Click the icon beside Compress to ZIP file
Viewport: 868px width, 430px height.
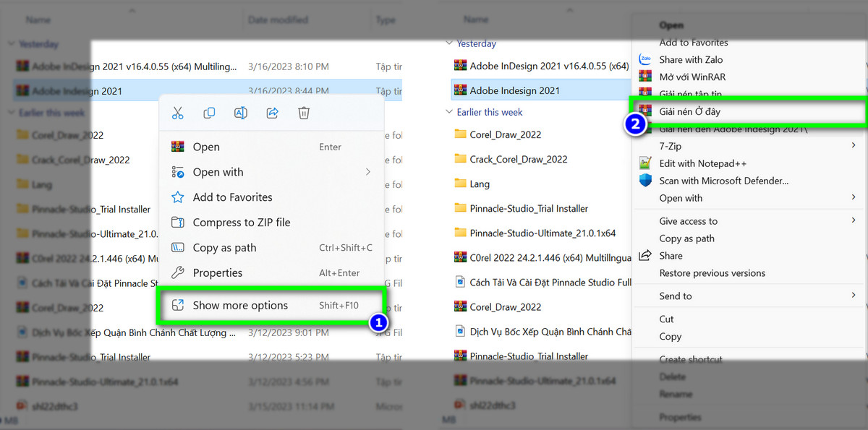(x=178, y=223)
